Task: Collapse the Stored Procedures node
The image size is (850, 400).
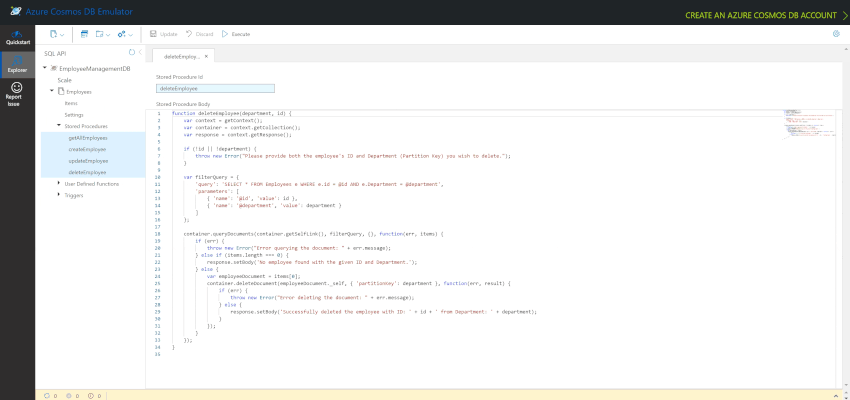Action: tap(59, 125)
